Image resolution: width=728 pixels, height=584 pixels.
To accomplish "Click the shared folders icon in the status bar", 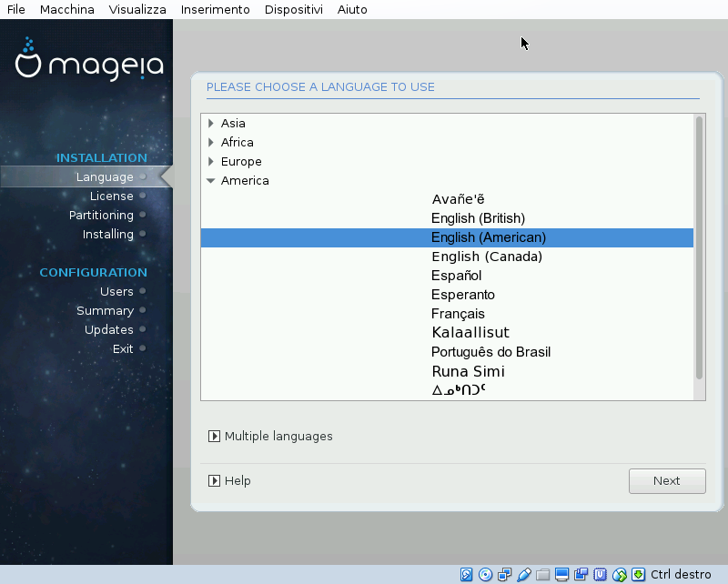I will [542, 575].
